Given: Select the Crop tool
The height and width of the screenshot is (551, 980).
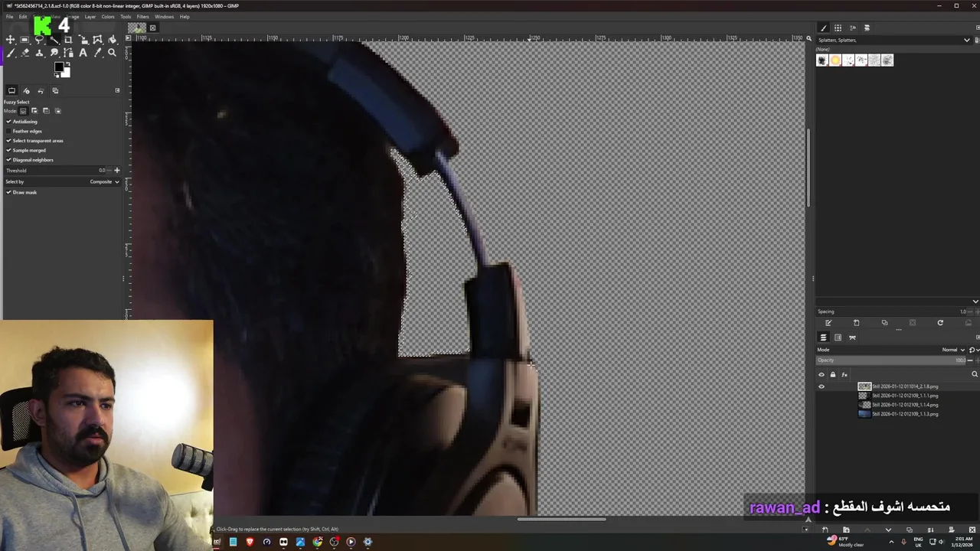Looking at the screenshot, I should pos(68,39).
